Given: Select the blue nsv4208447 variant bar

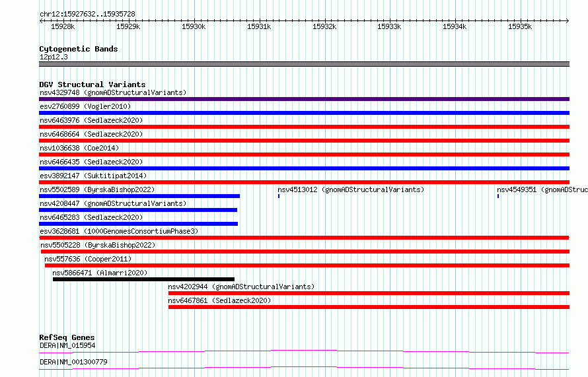Looking at the screenshot, I should click(x=138, y=210).
